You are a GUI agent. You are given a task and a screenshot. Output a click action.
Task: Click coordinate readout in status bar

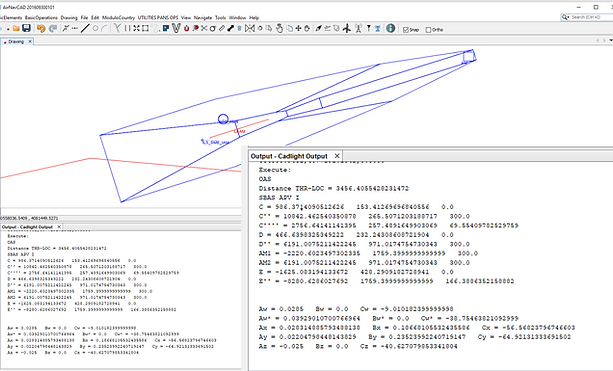point(29,218)
